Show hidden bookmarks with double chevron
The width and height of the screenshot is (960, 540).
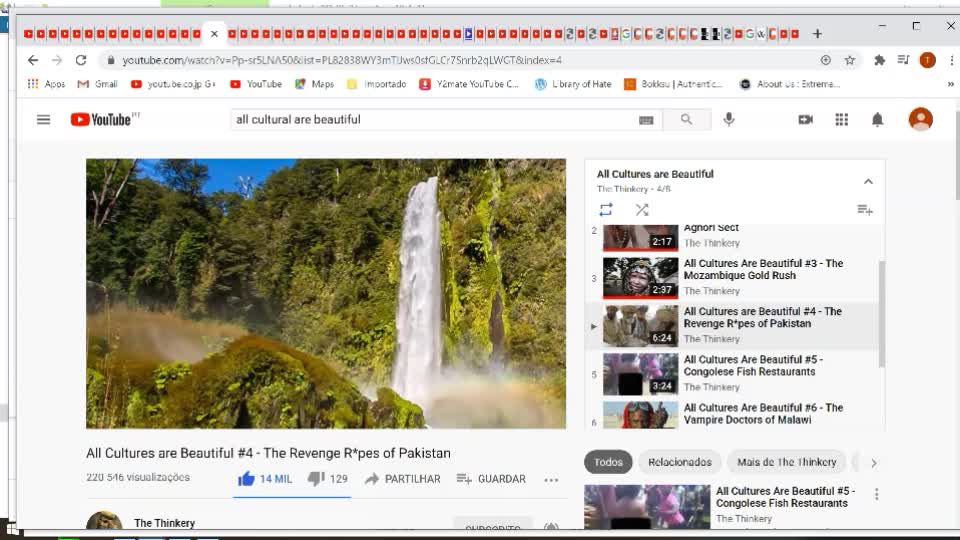(x=950, y=84)
